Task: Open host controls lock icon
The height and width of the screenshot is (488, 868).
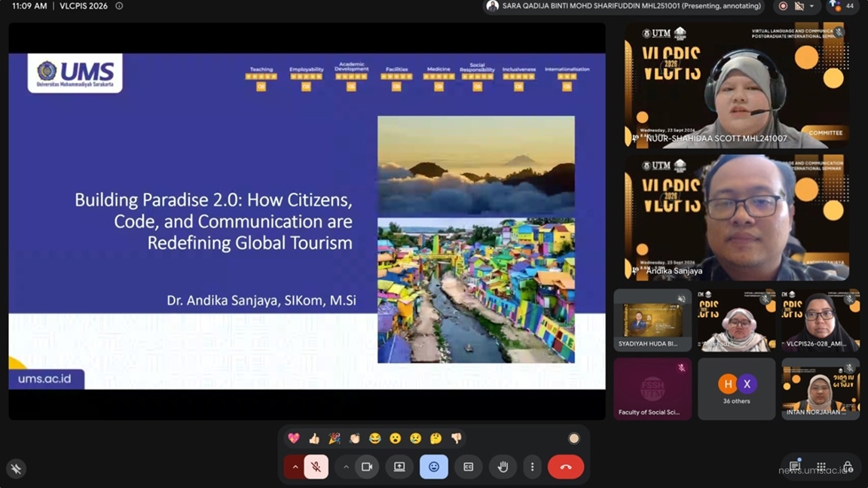Action: click(848, 466)
